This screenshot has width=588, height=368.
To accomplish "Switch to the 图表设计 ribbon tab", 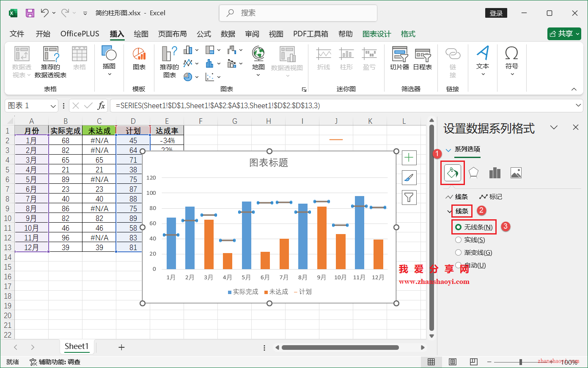I will pyautogui.click(x=376, y=34).
